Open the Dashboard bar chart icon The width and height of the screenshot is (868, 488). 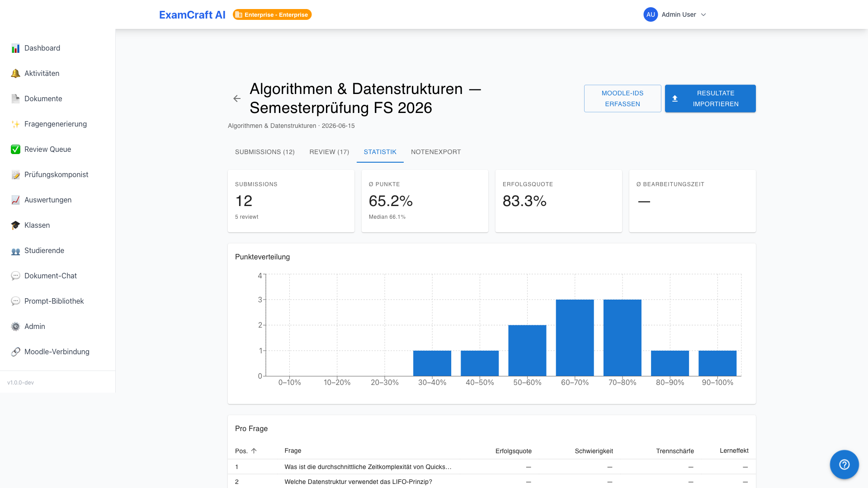tap(15, 48)
